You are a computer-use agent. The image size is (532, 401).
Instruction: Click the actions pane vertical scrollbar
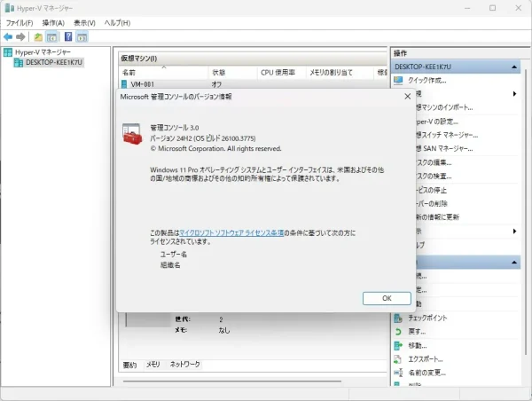click(525, 212)
